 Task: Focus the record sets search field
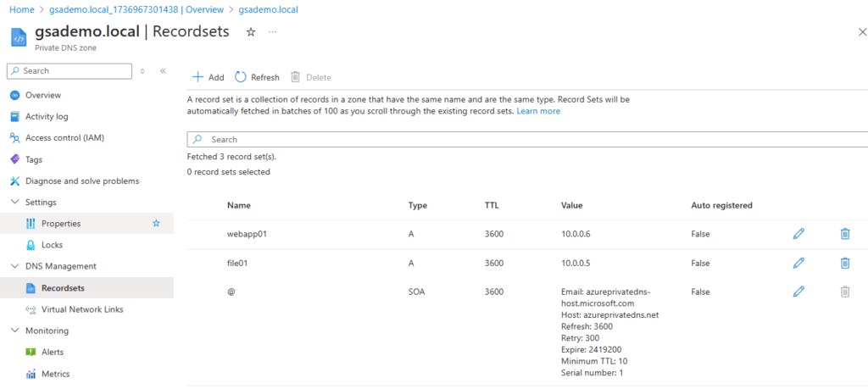point(526,139)
